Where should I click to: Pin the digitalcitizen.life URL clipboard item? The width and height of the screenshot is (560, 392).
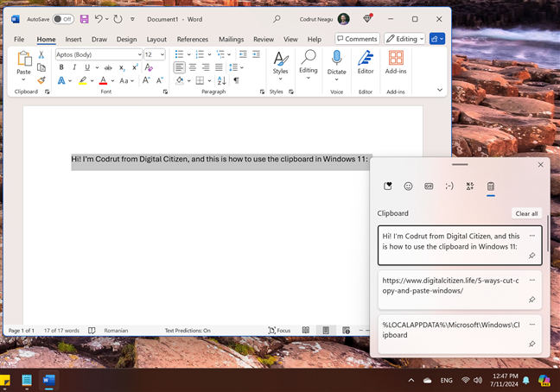tap(531, 300)
